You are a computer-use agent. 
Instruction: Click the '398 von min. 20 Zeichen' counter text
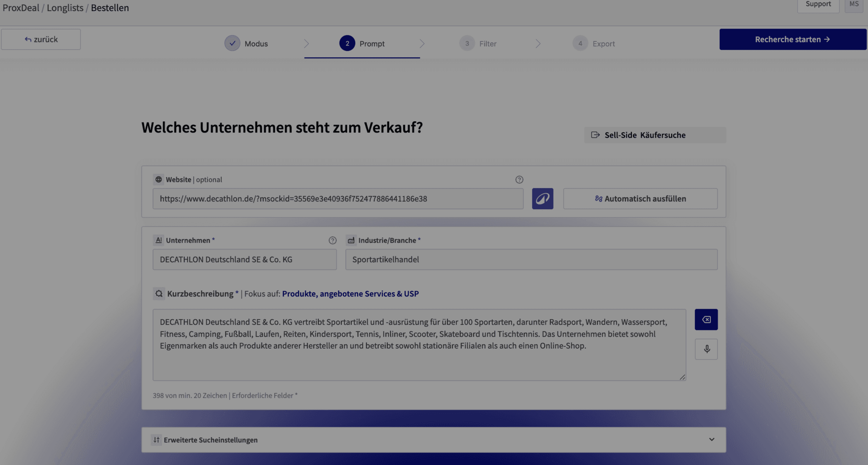click(x=190, y=395)
